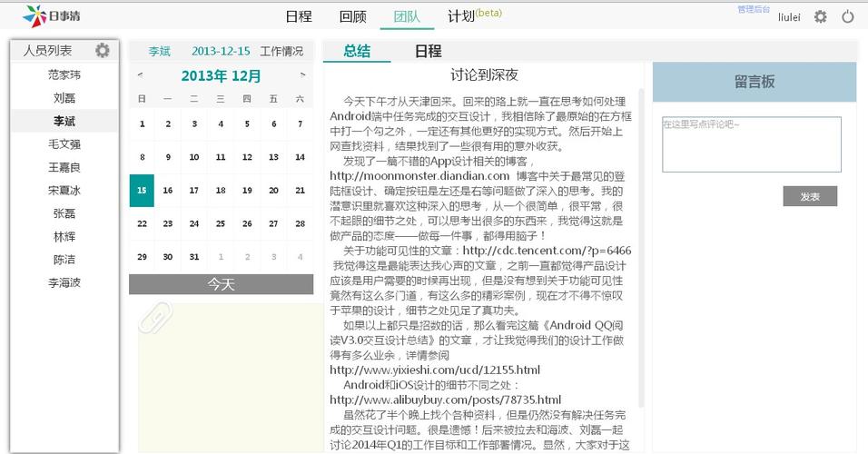Select December 31 in calendar
Image resolution: width=868 pixels, height=454 pixels.
coord(194,257)
